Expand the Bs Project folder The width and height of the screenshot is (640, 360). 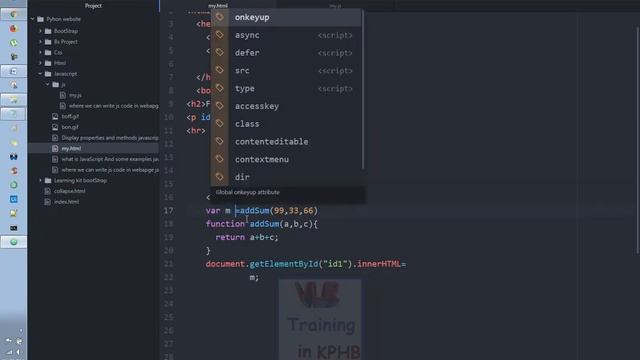[x=40, y=42]
